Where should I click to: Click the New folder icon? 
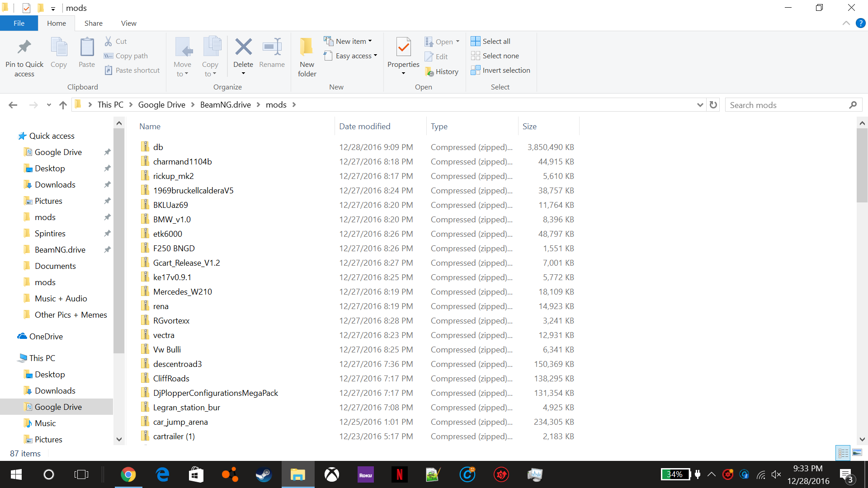307,47
